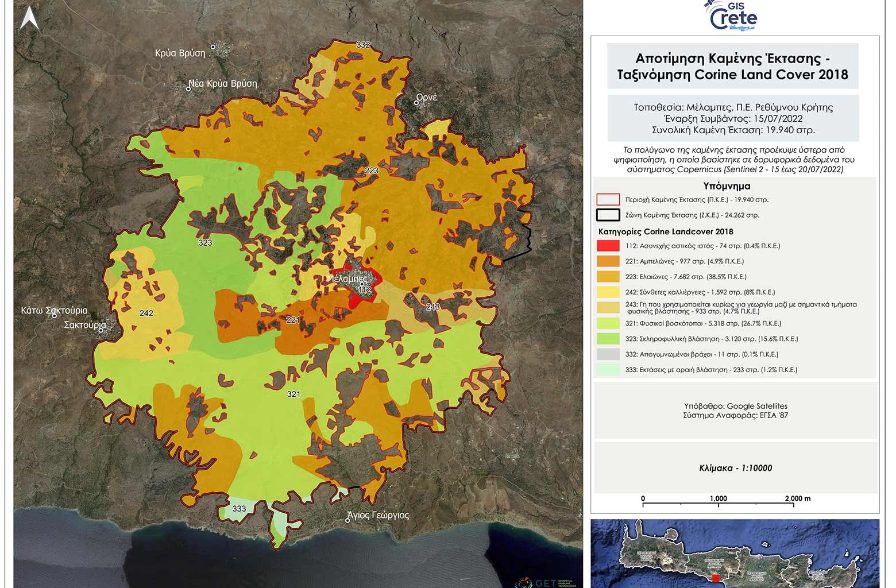The height and width of the screenshot is (588, 896).
Task: Click the Κρύα Βρύση village marker dot
Action: pos(213,47)
